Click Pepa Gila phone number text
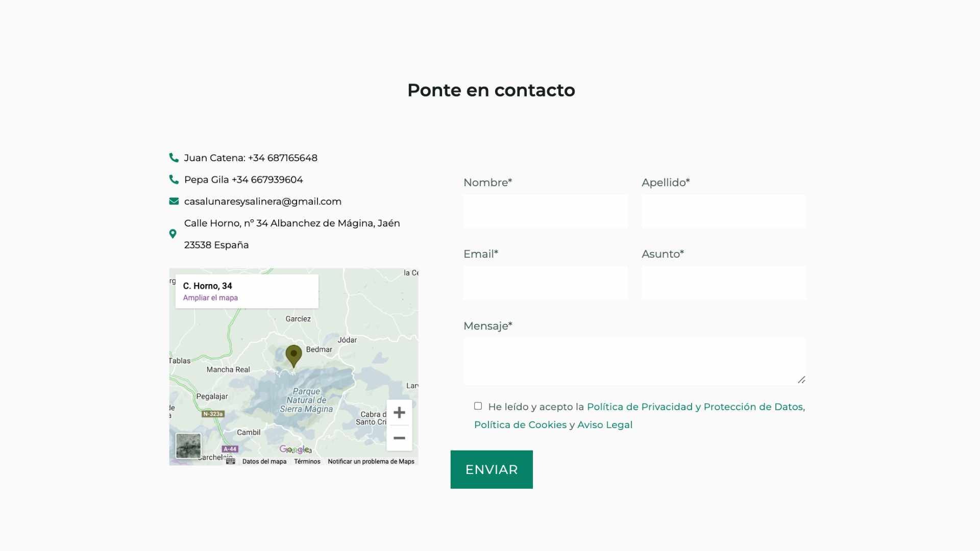The image size is (980, 551). [243, 180]
